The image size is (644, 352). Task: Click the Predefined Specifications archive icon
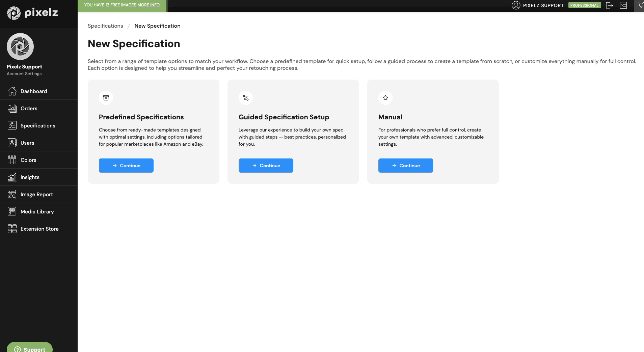point(106,98)
